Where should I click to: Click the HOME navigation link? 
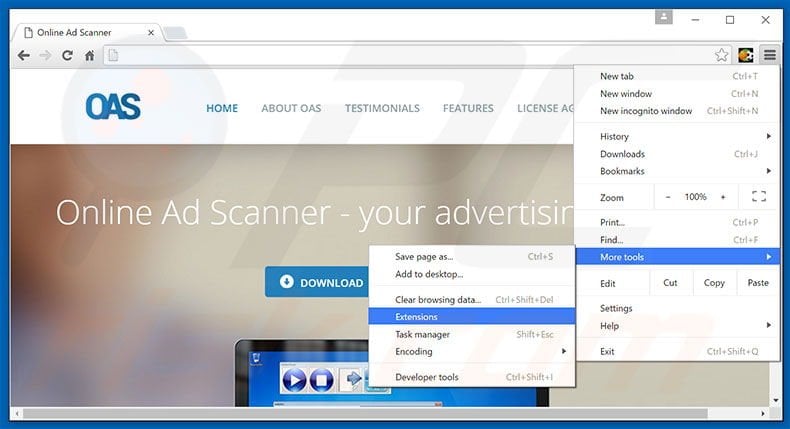[x=222, y=108]
